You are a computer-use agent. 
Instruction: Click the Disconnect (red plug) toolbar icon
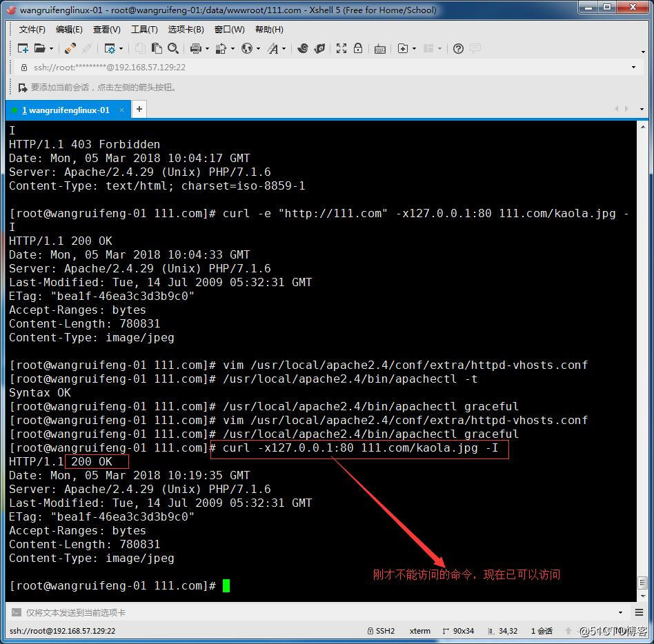tap(70, 49)
